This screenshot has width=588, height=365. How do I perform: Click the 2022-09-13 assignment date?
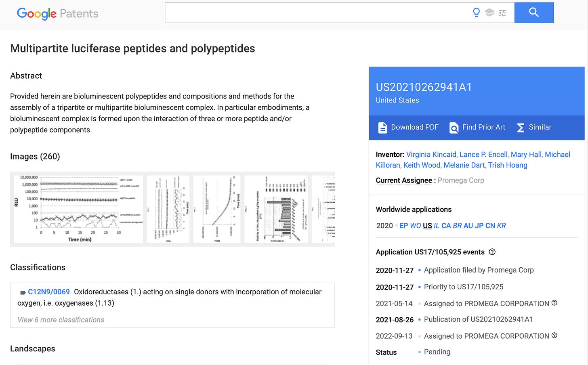(x=394, y=336)
